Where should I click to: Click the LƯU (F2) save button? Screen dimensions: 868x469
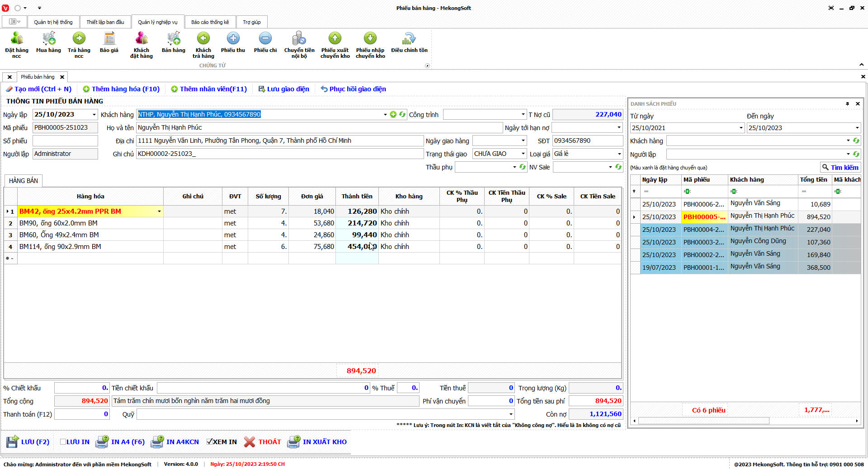click(28, 442)
